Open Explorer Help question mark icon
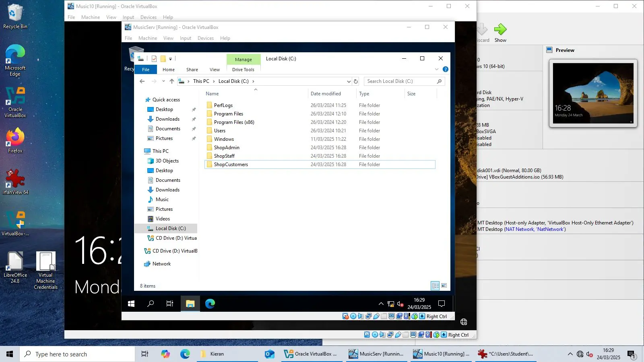The width and height of the screenshot is (644, 362). pos(446,69)
